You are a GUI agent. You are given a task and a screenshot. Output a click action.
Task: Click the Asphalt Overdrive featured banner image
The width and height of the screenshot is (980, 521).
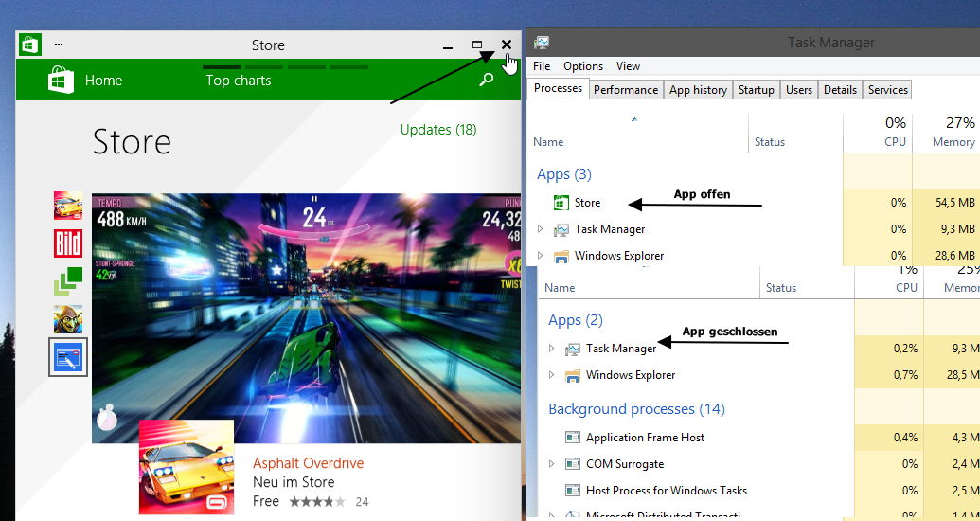coord(306,317)
